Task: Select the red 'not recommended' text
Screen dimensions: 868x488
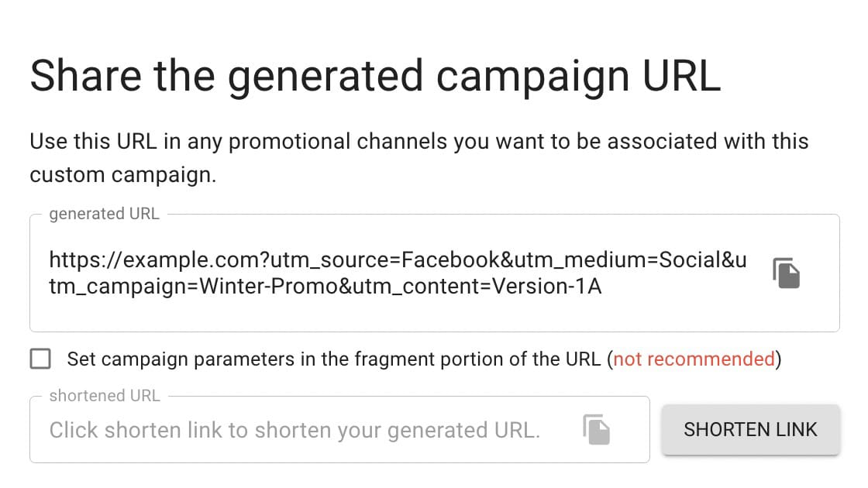Action: 694,359
